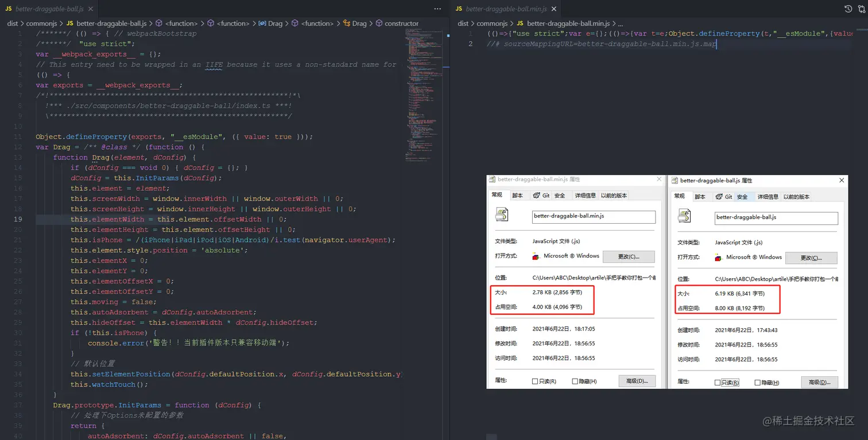Click the '8.00 KB (8,192 字节)' disk usage value
868x440 pixels.
pyautogui.click(x=740, y=308)
